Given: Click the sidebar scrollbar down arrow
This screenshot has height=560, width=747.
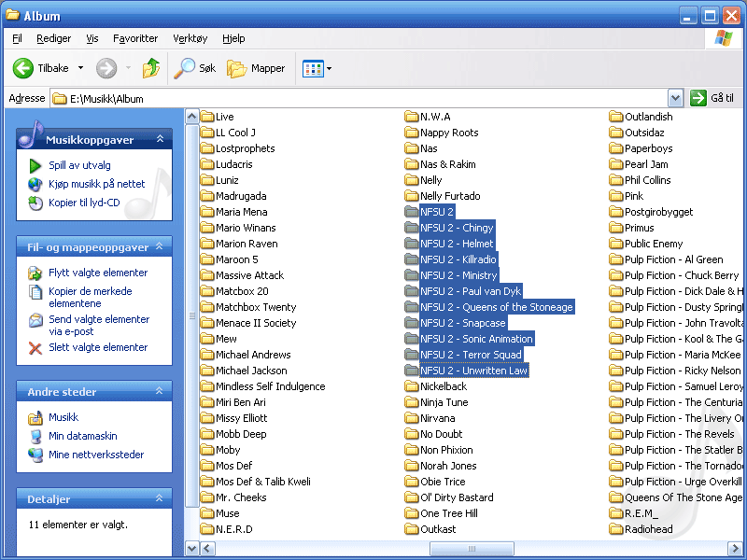Looking at the screenshot, I should [191, 549].
